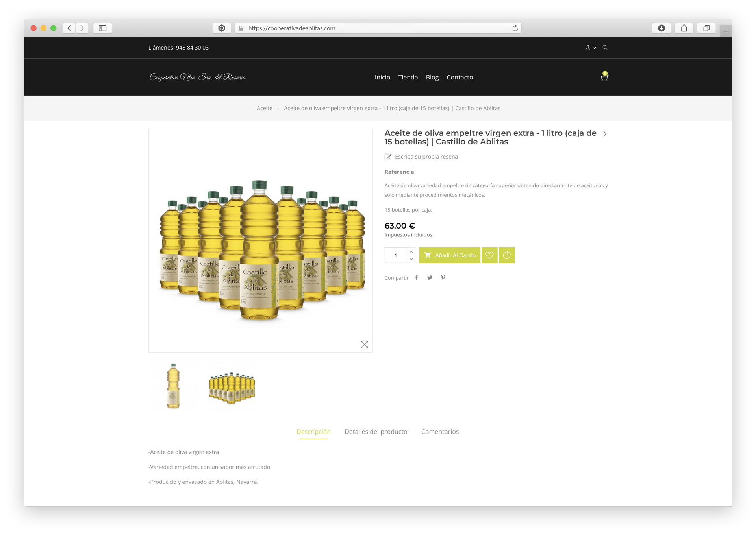Share on Twitter icon
The width and height of the screenshot is (756, 537).
[x=430, y=278]
